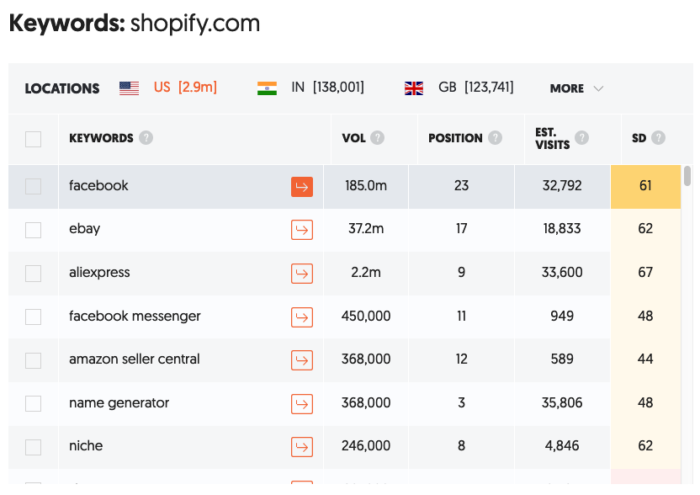The image size is (700, 495).
Task: Click the table's vertical scrollbar thumb
Action: [688, 175]
